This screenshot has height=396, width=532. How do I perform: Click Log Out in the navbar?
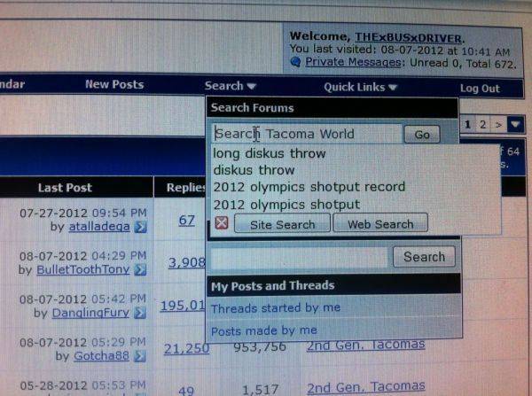pyautogui.click(x=480, y=89)
